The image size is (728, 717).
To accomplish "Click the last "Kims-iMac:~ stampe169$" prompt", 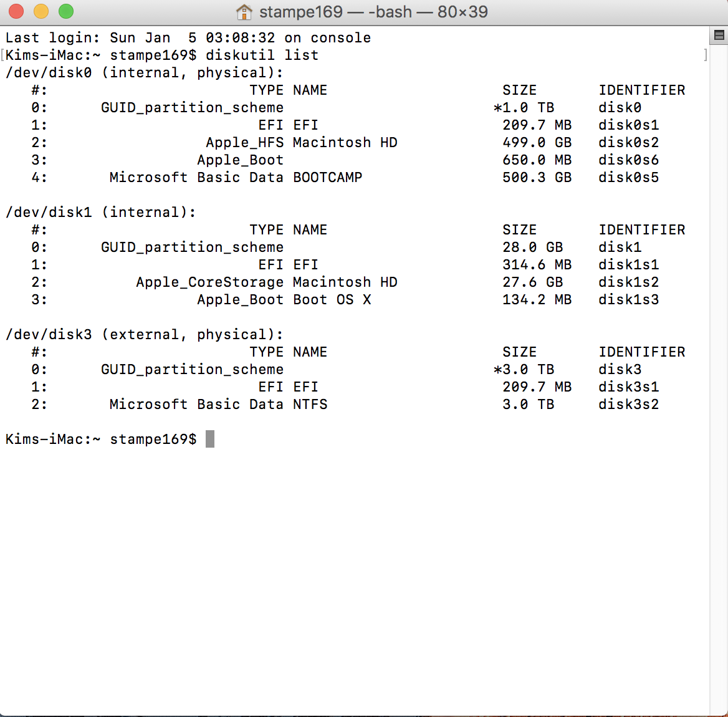I will 101,440.
